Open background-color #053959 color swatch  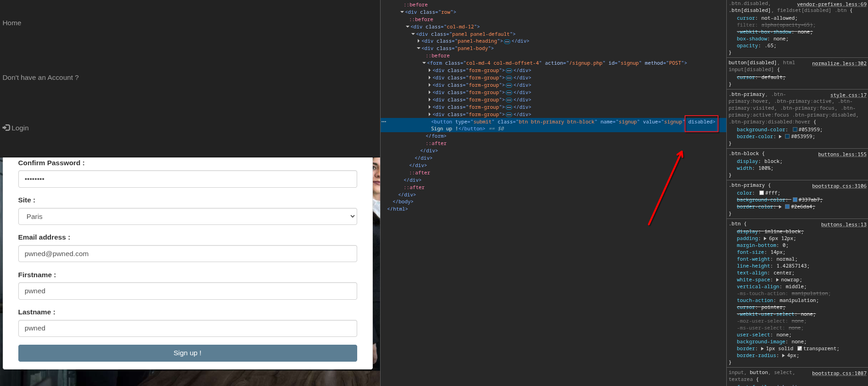click(795, 129)
